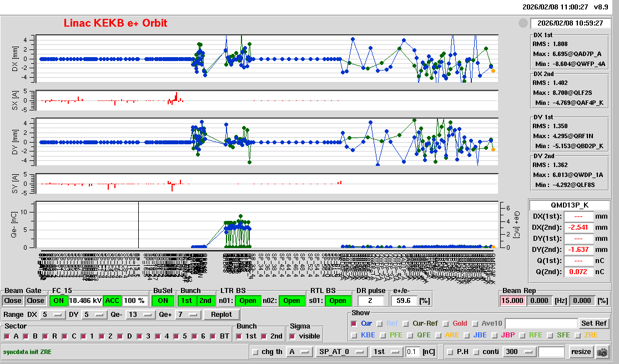The height and width of the screenshot is (364, 619).
Task: Click the DR pulse input field
Action: point(372,301)
